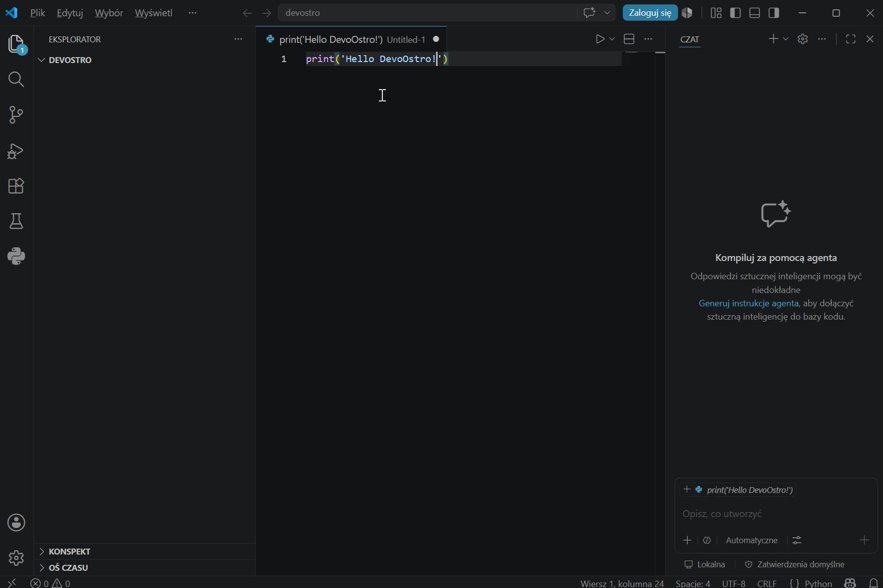Select the Untitled-1 editor tab
883x588 pixels.
click(x=351, y=39)
